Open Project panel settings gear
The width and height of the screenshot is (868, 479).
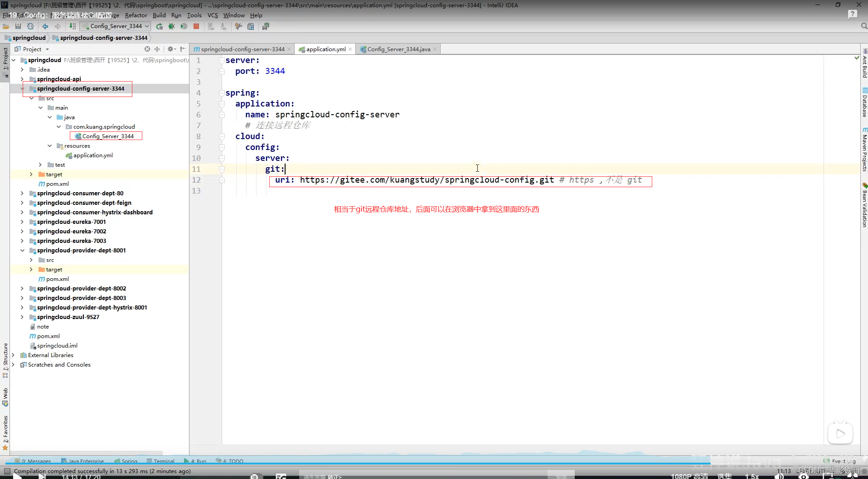(171, 49)
